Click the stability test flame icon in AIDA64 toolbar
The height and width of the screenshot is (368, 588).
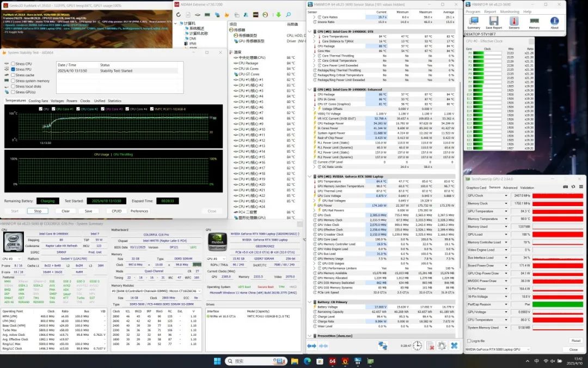click(x=227, y=15)
